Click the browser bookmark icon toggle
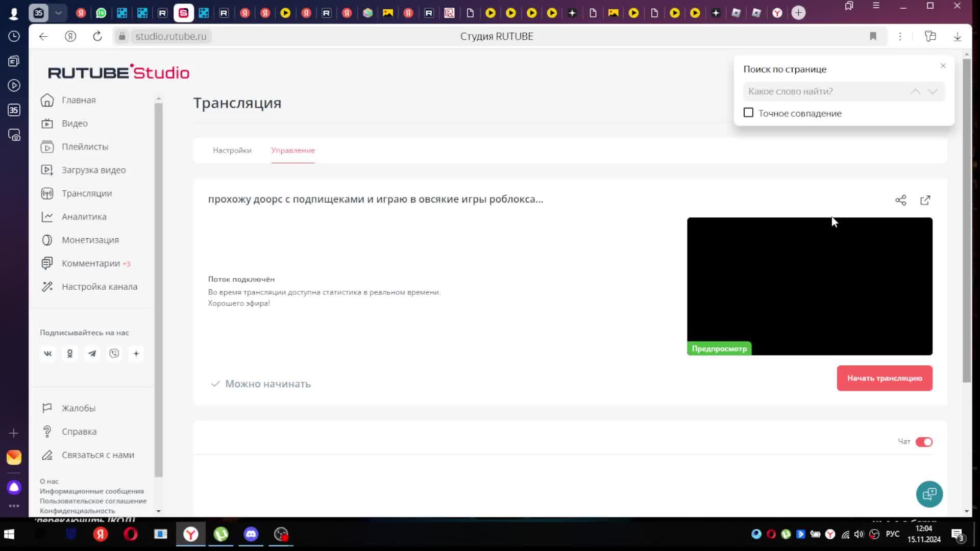The height and width of the screenshot is (551, 980). click(873, 36)
